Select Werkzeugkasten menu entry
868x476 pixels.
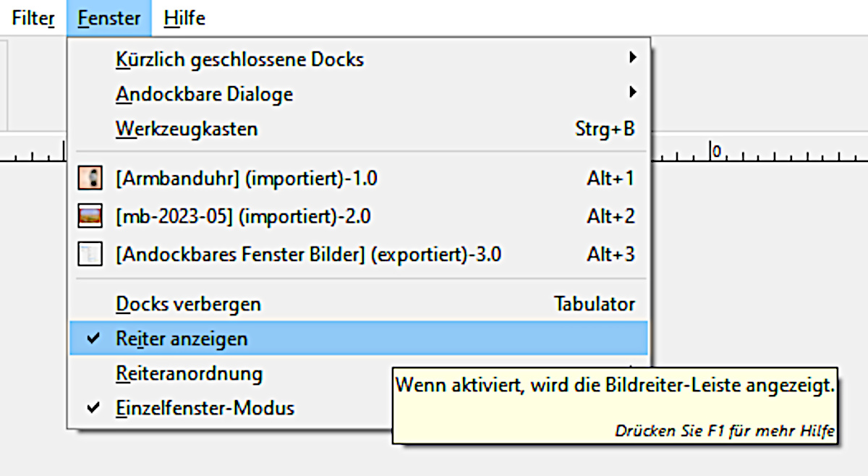tap(187, 129)
